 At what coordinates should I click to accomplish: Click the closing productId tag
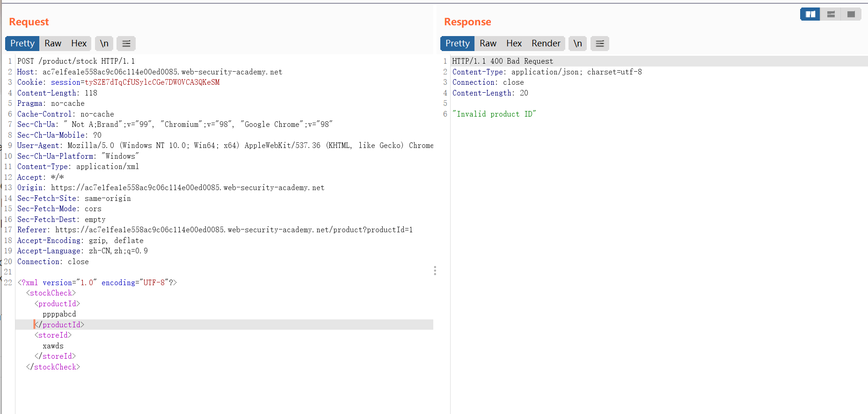pyautogui.click(x=59, y=325)
